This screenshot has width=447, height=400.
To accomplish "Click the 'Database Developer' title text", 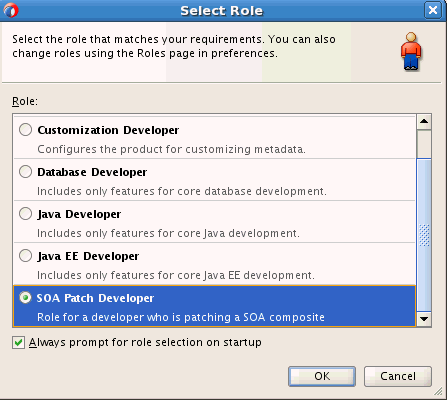I will (92, 172).
